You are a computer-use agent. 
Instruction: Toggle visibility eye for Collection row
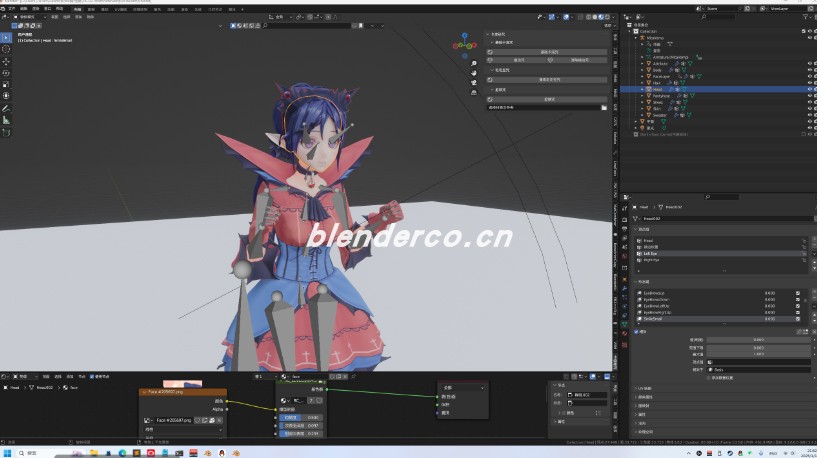(809, 31)
